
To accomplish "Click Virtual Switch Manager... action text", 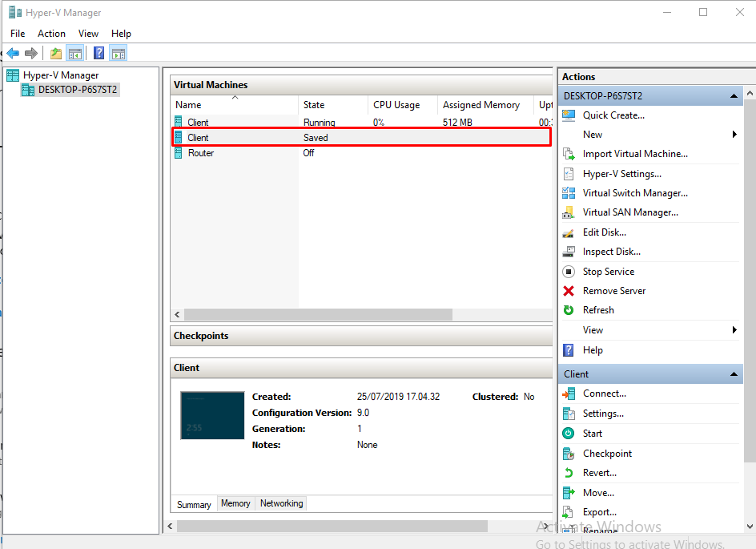I will pos(635,193).
